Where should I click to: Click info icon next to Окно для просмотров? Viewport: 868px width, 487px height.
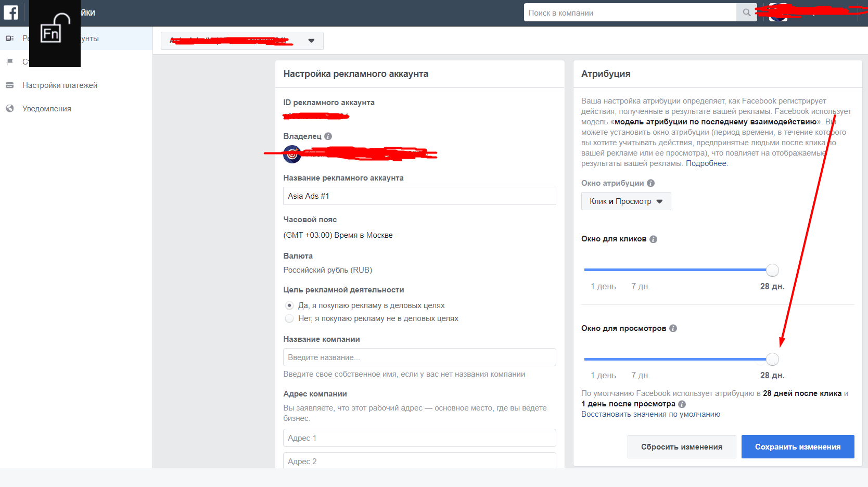pos(673,328)
